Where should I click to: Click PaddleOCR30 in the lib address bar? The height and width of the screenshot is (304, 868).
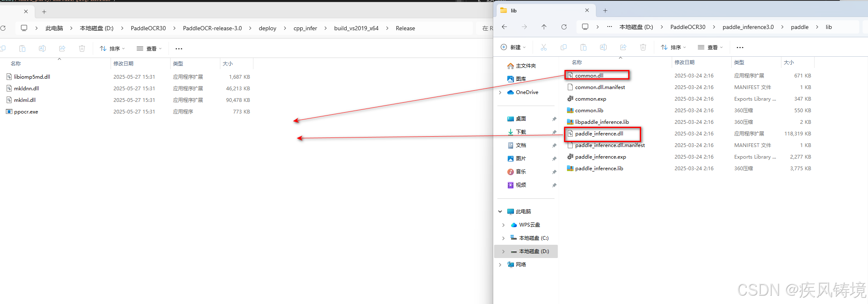[688, 27]
